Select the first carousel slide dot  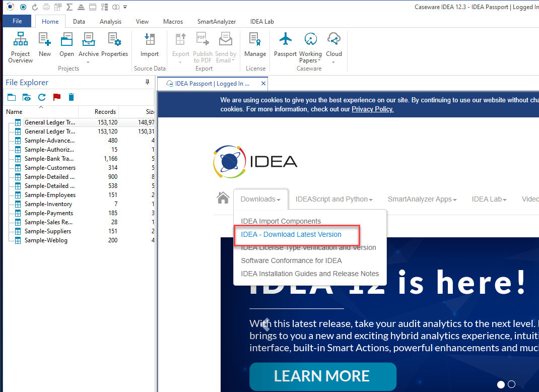coord(501,384)
